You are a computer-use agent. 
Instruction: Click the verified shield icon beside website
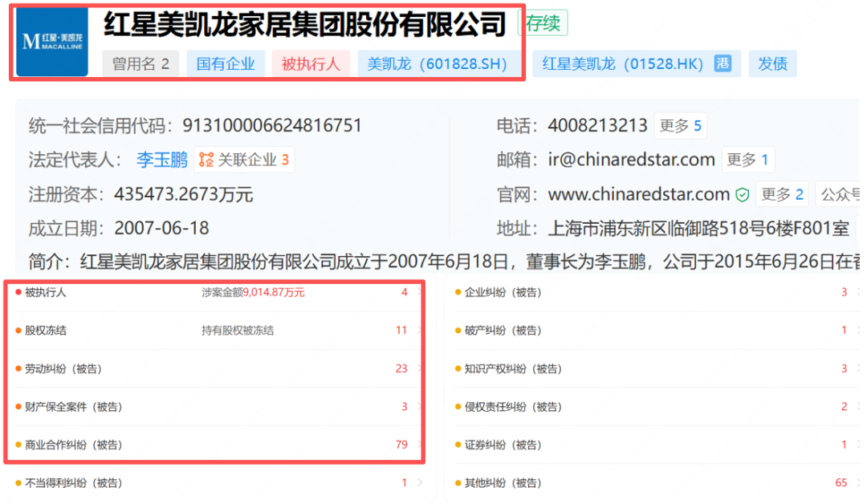[x=742, y=194]
